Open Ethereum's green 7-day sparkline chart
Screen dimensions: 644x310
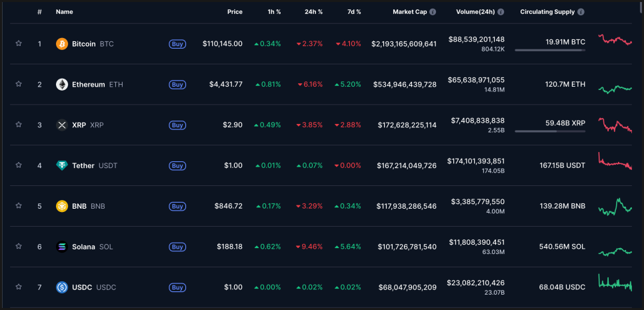click(x=615, y=89)
